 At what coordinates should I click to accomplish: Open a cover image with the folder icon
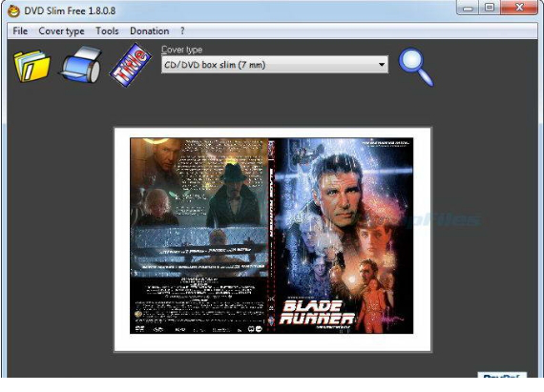tap(31, 66)
